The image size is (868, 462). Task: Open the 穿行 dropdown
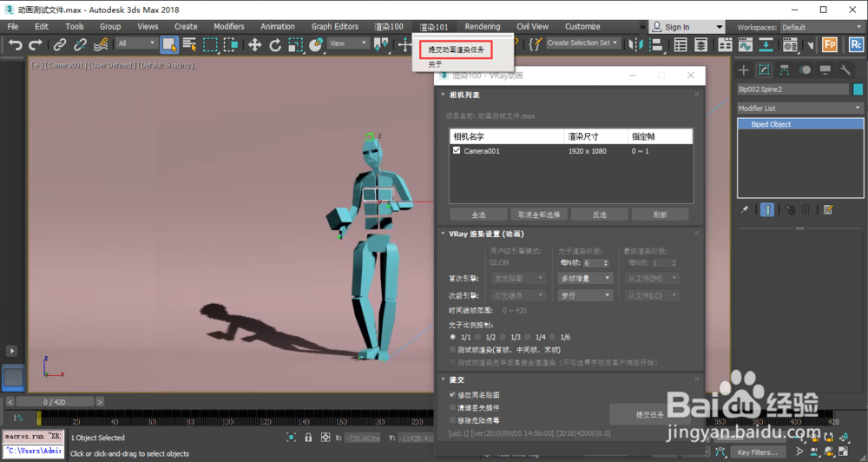[x=584, y=295]
